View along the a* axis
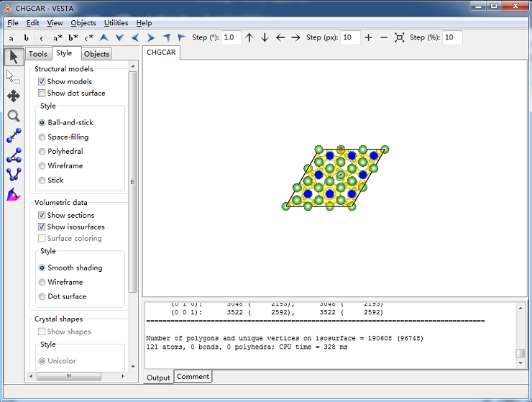This screenshot has height=402, width=532. tap(58, 38)
